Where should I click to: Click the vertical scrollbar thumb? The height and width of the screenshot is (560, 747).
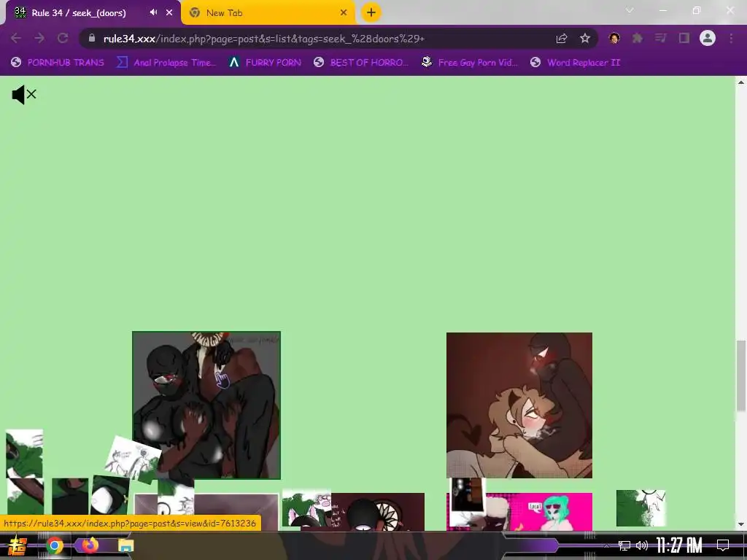pos(741,376)
